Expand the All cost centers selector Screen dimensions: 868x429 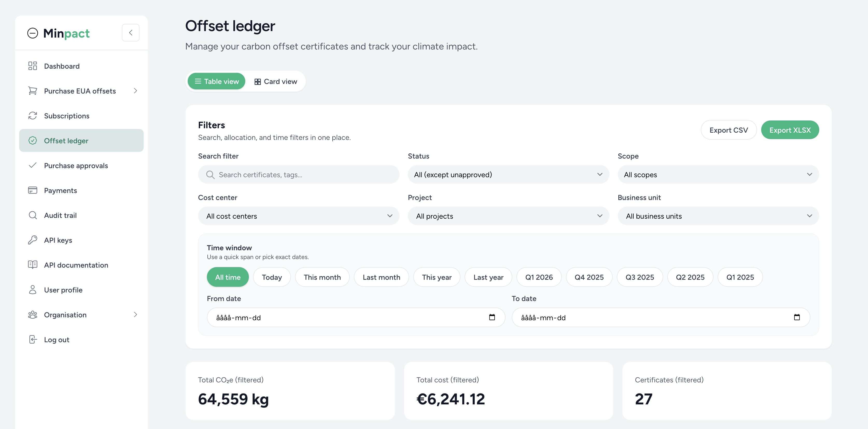tap(299, 216)
